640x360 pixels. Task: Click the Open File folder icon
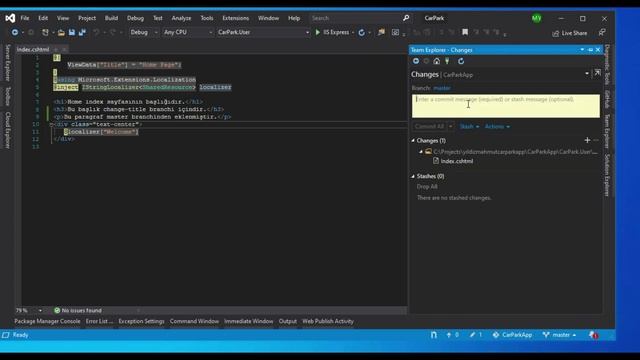61,32
